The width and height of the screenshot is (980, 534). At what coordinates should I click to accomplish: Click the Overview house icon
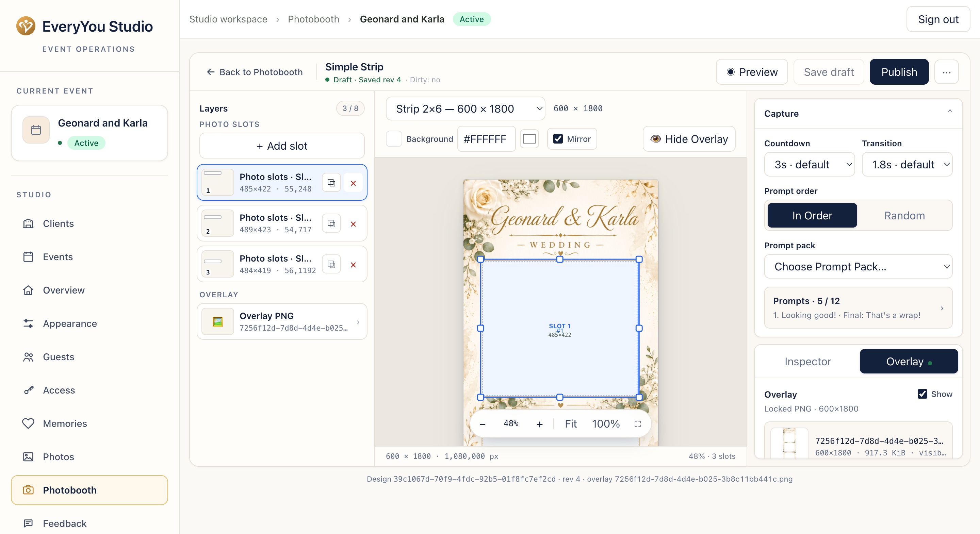[28, 290]
